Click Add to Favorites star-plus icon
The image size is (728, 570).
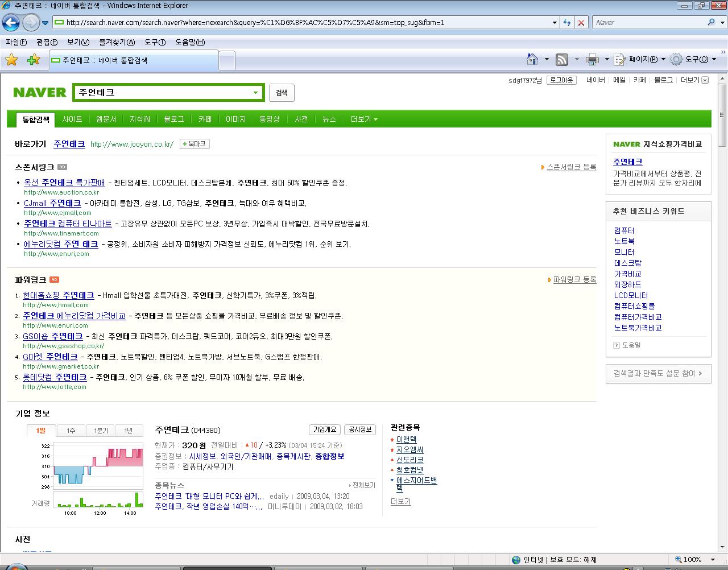[x=34, y=60]
